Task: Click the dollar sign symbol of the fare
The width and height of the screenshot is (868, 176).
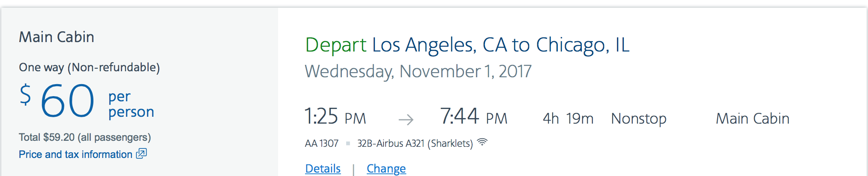Action: coord(26,94)
